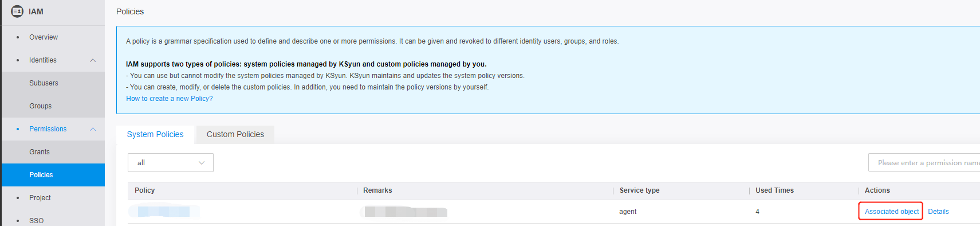Image resolution: width=980 pixels, height=226 pixels.
Task: Click the IAM title text
Action: (x=36, y=11)
